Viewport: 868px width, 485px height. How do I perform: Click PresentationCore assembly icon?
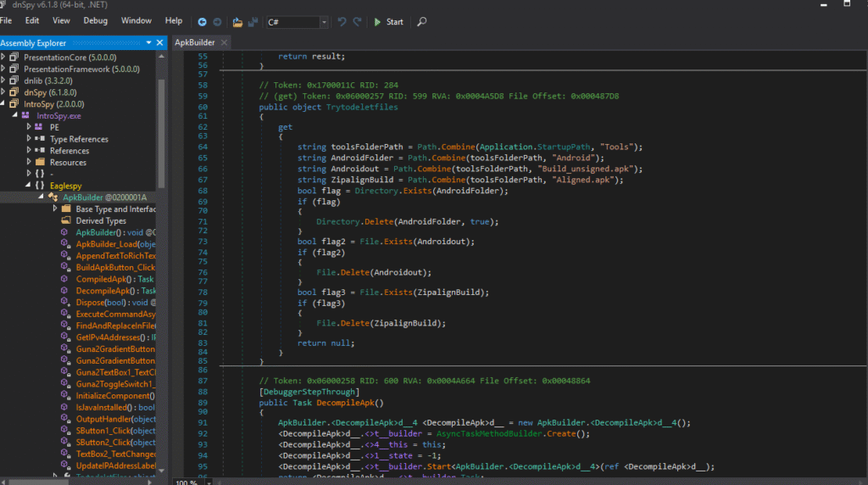coord(14,57)
